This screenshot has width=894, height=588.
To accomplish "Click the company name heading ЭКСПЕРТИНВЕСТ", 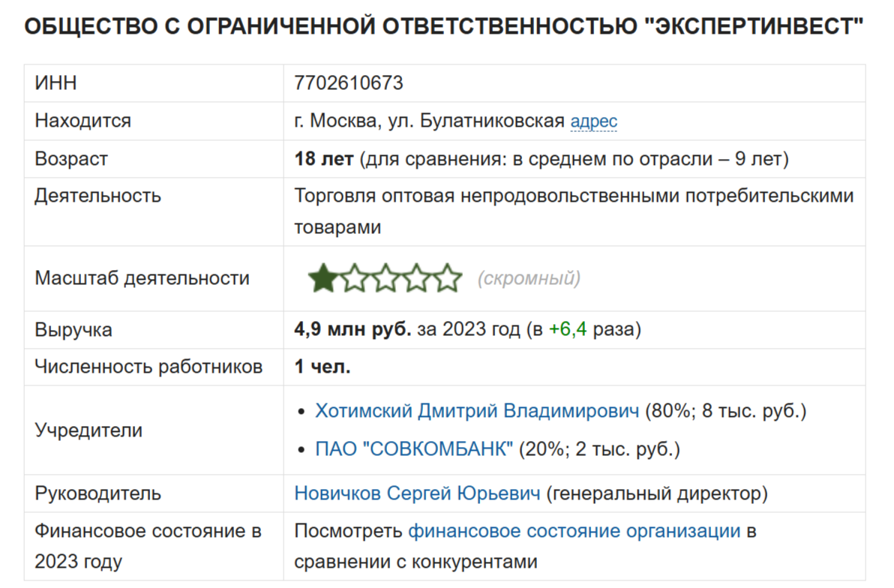I will click(750, 27).
